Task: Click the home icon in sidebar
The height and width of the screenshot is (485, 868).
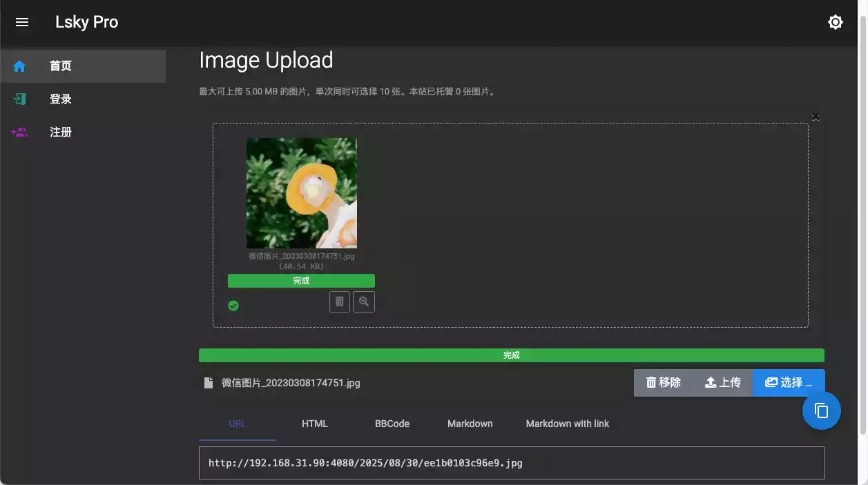Action: tap(19, 66)
